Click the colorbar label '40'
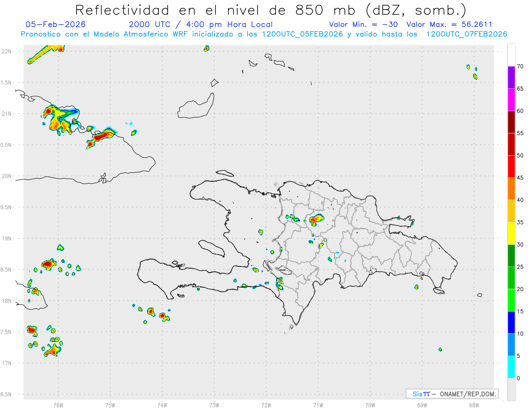This screenshot has width=532, height=411. [520, 200]
